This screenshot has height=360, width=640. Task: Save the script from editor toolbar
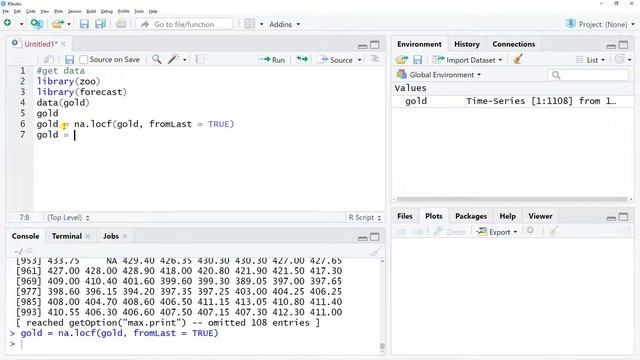tap(69, 60)
